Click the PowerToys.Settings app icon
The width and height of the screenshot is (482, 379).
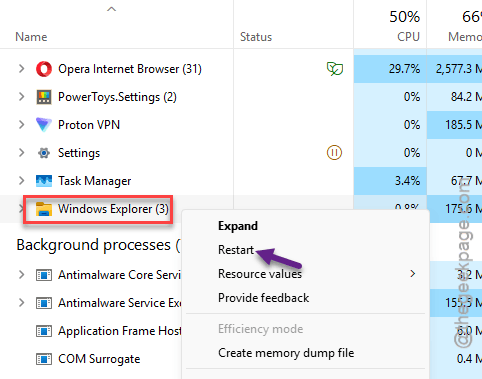tap(44, 97)
